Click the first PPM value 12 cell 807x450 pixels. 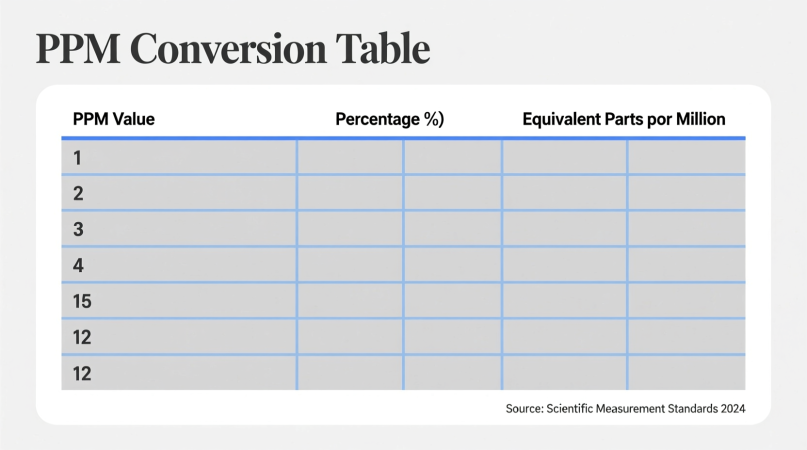pos(179,337)
